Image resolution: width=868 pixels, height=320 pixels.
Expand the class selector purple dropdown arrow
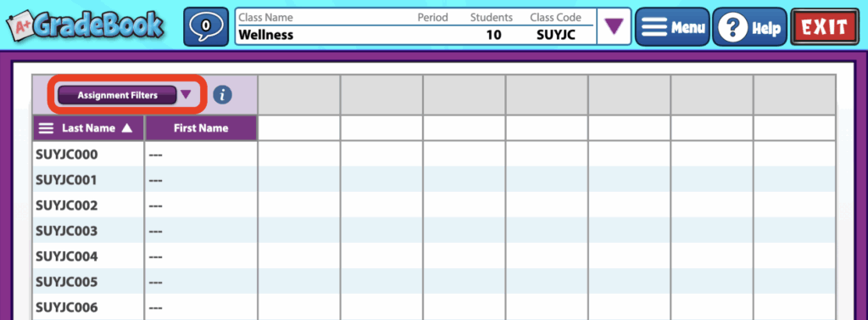point(614,26)
